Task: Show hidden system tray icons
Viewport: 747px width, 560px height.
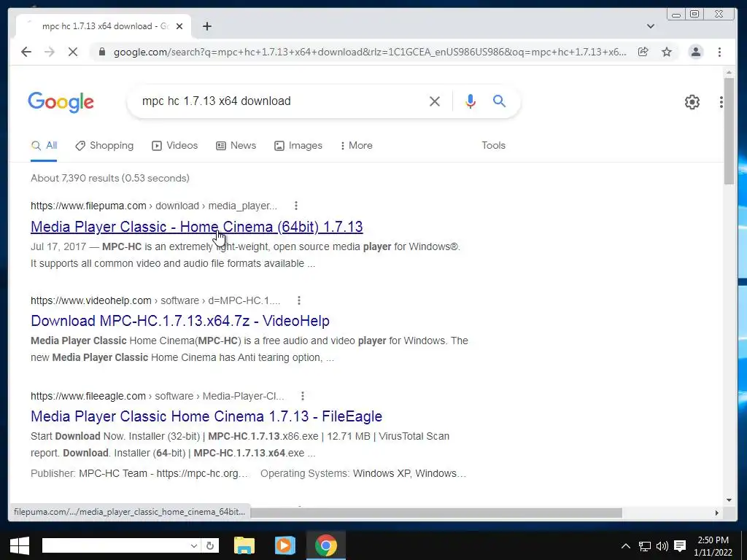Action: [x=625, y=546]
